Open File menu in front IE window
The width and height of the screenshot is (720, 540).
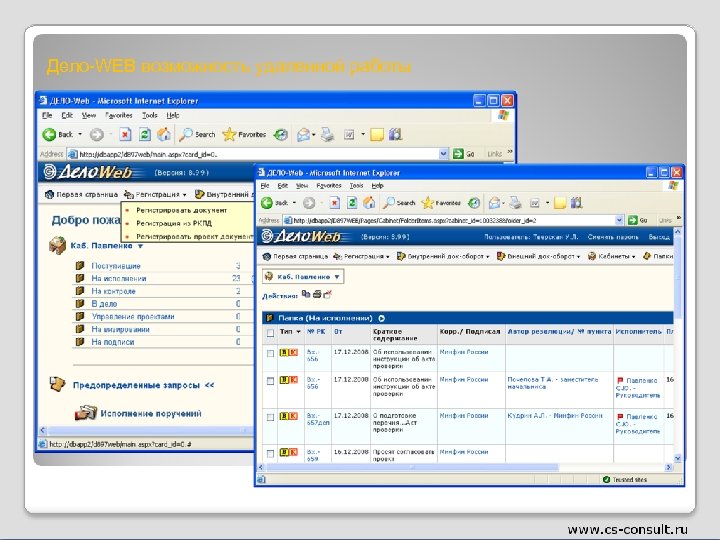coord(264,186)
